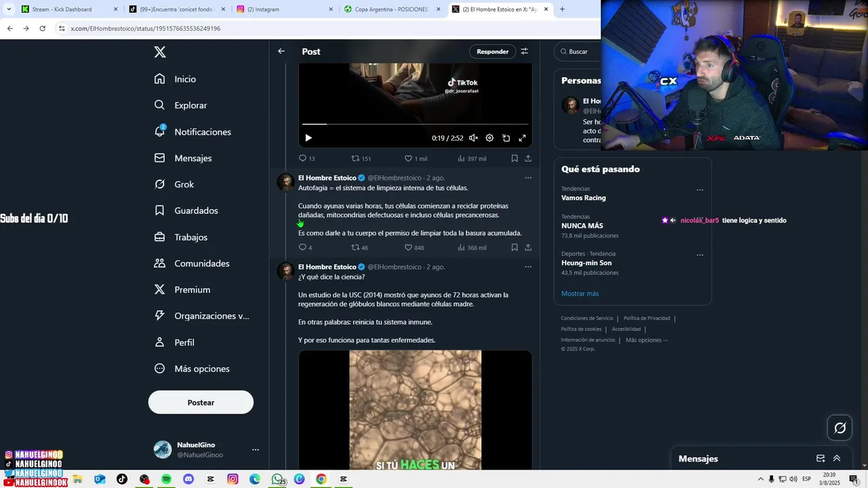Compose a new message in Mensajes drawer
Viewport: 868px width, 488px height.
(821, 458)
